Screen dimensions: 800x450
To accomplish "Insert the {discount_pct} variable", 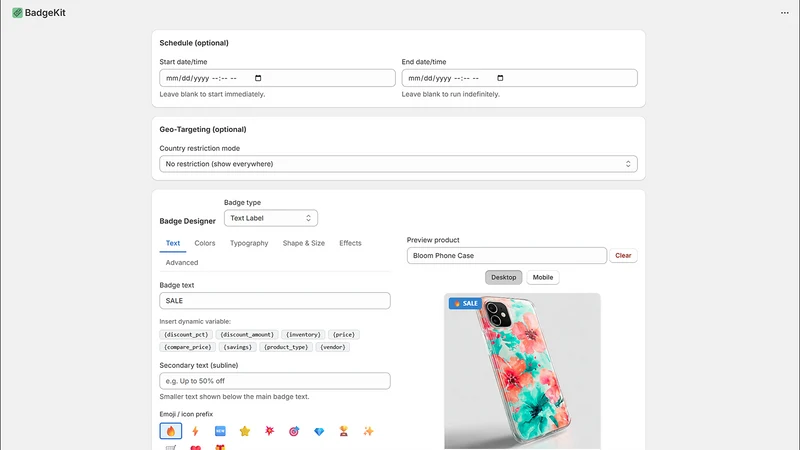I will (x=186, y=335).
